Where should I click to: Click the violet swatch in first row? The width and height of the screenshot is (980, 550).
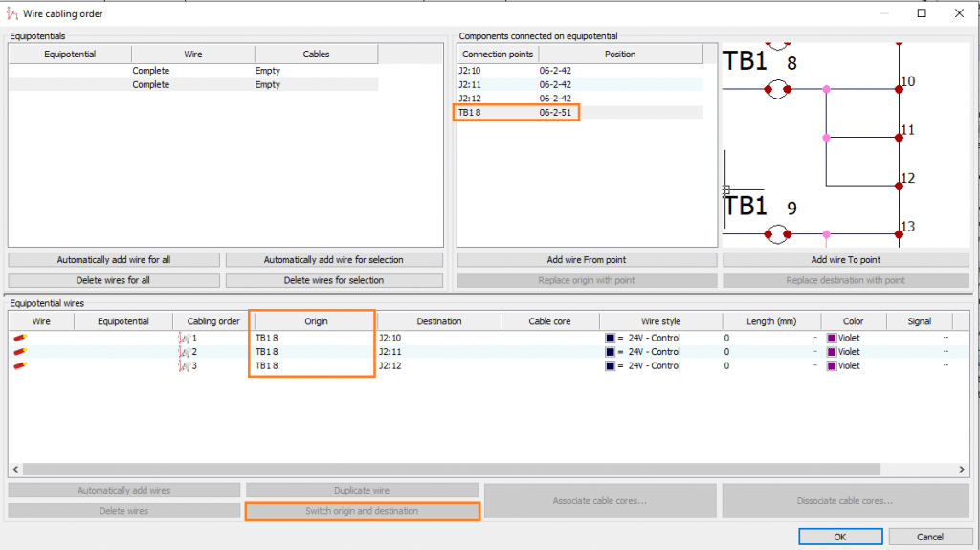click(x=832, y=338)
